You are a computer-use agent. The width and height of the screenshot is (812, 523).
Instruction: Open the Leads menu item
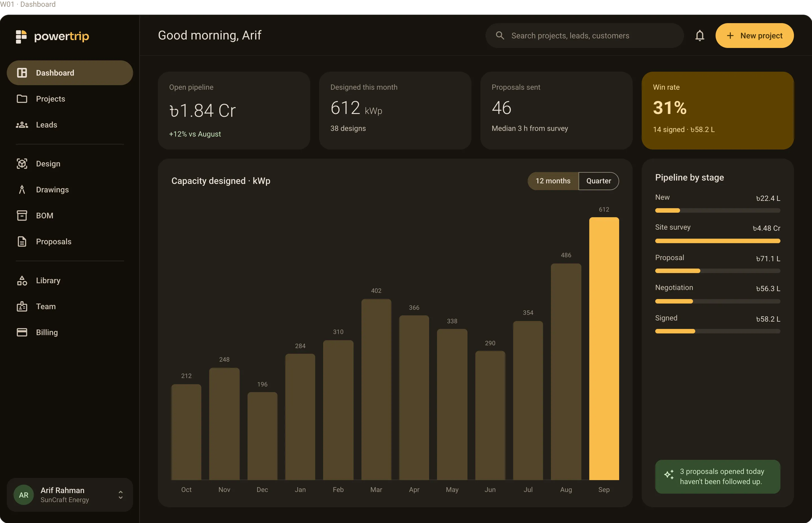click(70, 125)
